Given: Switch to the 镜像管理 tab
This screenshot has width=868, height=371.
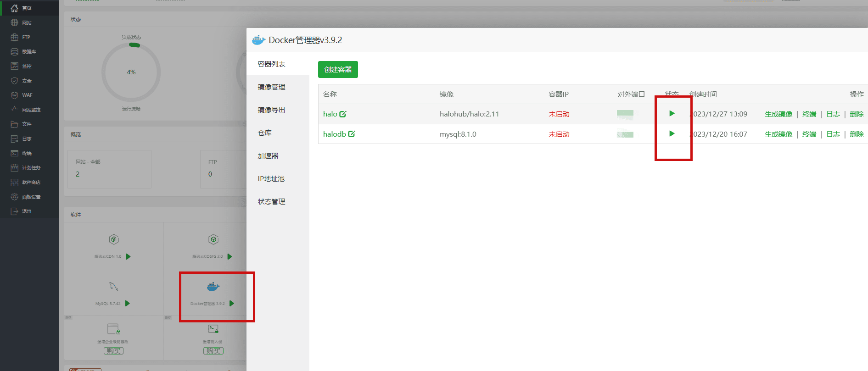Looking at the screenshot, I should [x=271, y=87].
